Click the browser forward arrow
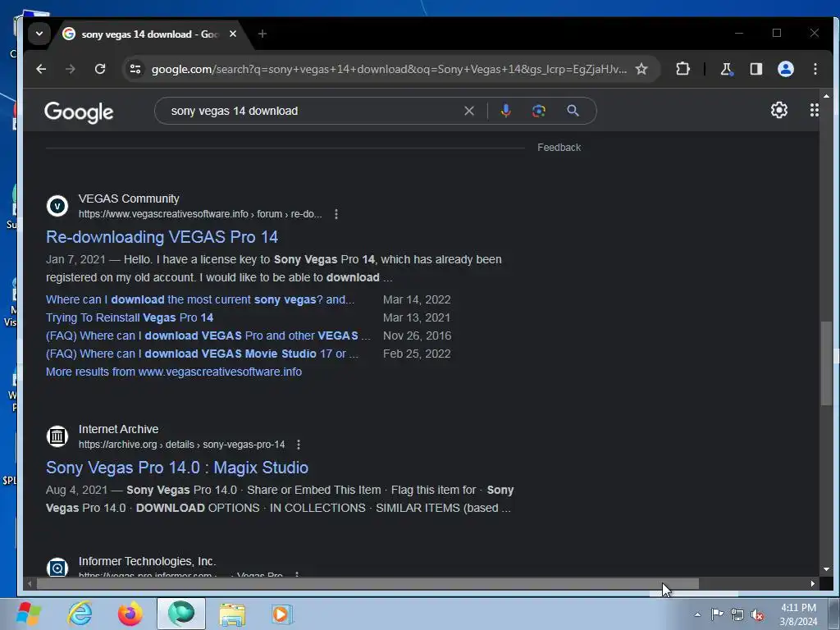 (71, 69)
